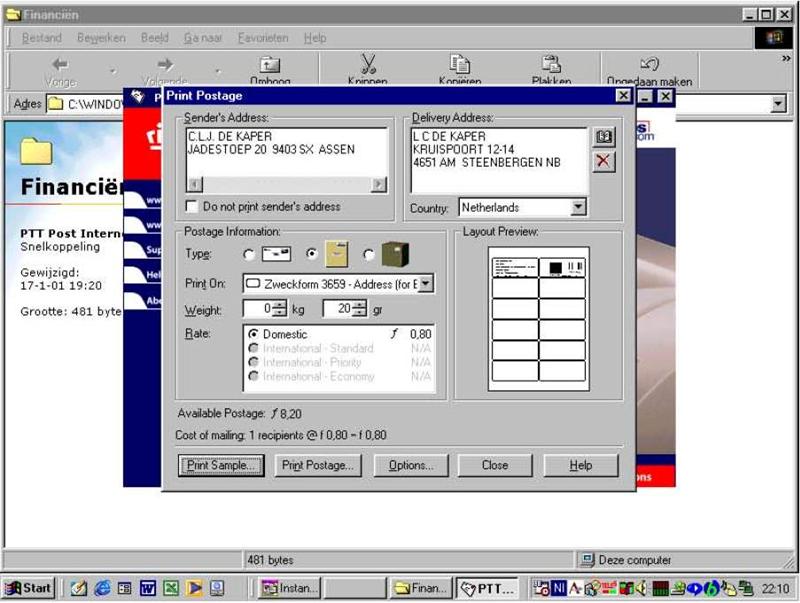This screenshot has height=603, width=800.
Task: Click the Options... button
Action: click(411, 465)
